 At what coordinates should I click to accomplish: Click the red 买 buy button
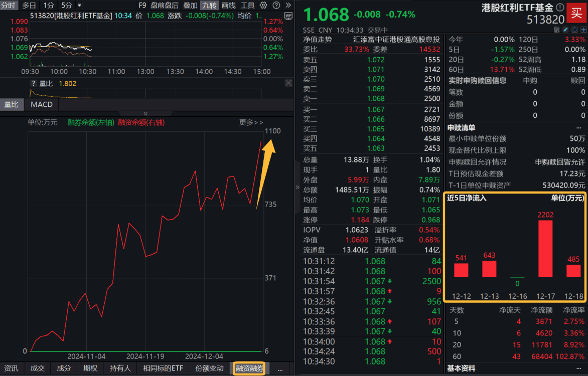point(576,13)
